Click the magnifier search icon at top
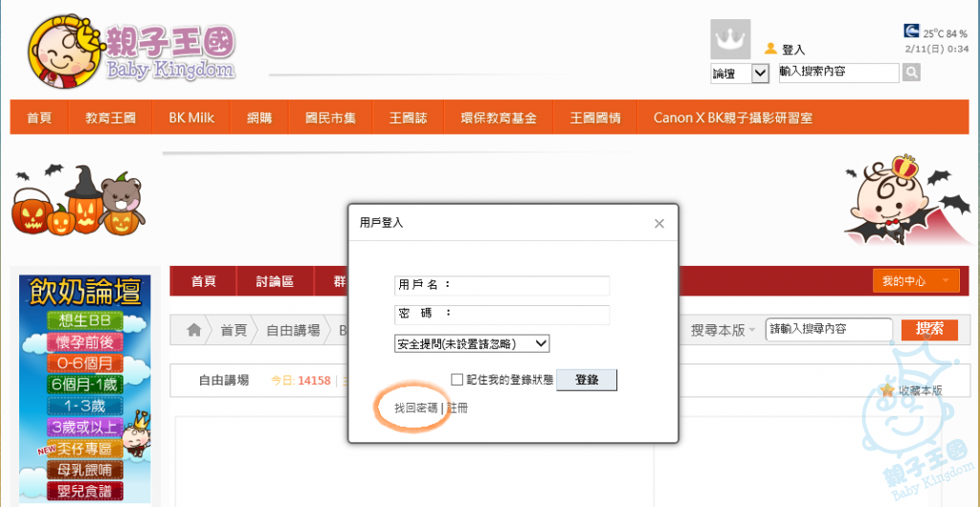Screen dimensions: 980x507 [911, 73]
